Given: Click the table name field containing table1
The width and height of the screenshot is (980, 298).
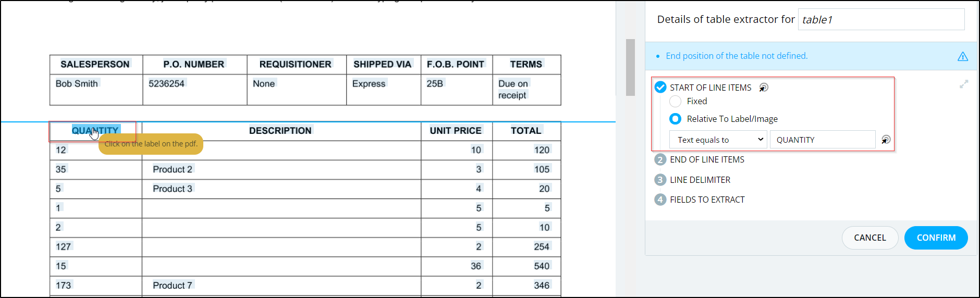Looking at the screenshot, I should [x=881, y=19].
